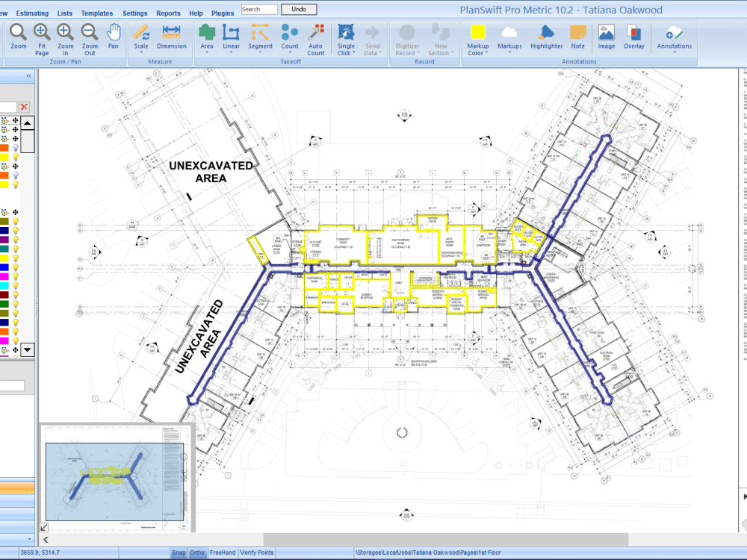The height and width of the screenshot is (560, 747).
Task: Open the Settings menu
Action: (x=134, y=13)
